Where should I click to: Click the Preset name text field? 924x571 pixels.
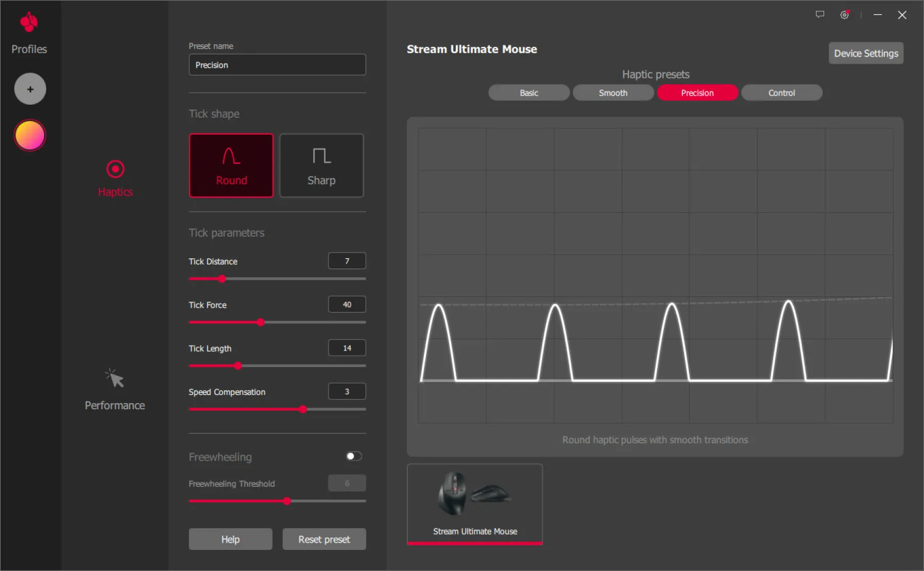277,65
